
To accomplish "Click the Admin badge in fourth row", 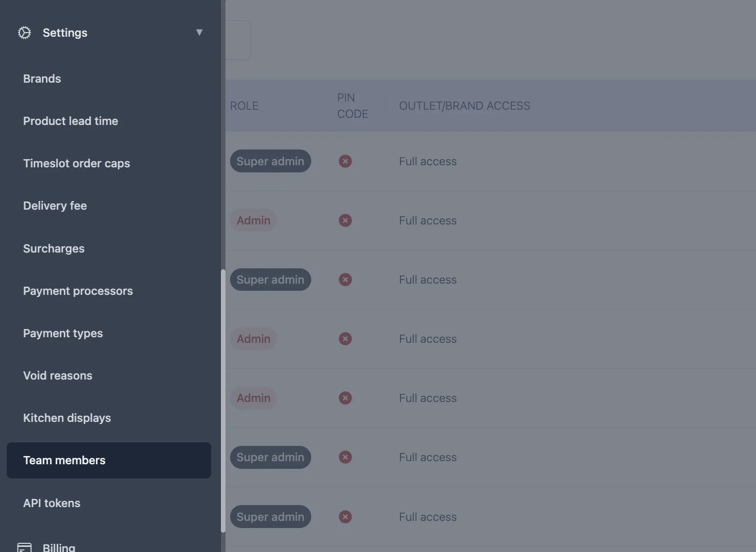I will coord(254,339).
